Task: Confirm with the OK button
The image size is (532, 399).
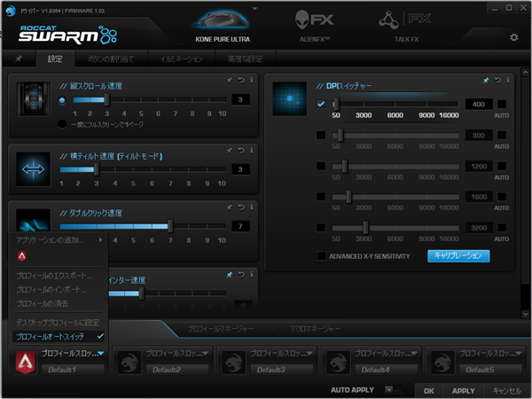Action: [429, 391]
